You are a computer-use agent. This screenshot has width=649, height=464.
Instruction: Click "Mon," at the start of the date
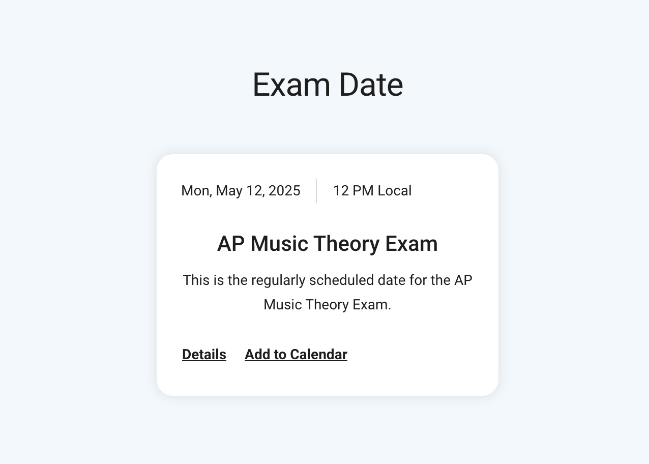(197, 190)
